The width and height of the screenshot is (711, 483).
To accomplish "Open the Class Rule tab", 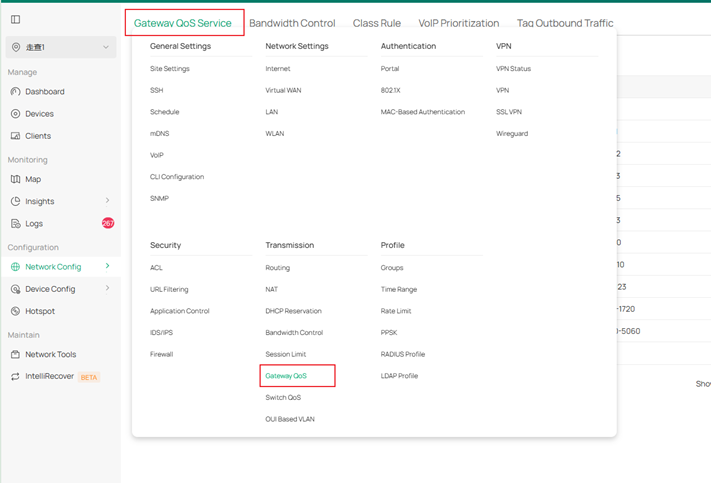I will pos(377,23).
